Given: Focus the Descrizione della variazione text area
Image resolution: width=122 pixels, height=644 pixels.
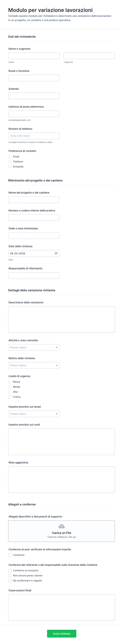Looking at the screenshot, I should (62, 319).
